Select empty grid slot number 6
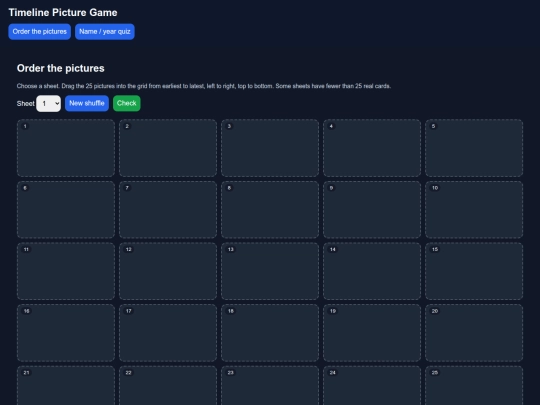 [66, 210]
